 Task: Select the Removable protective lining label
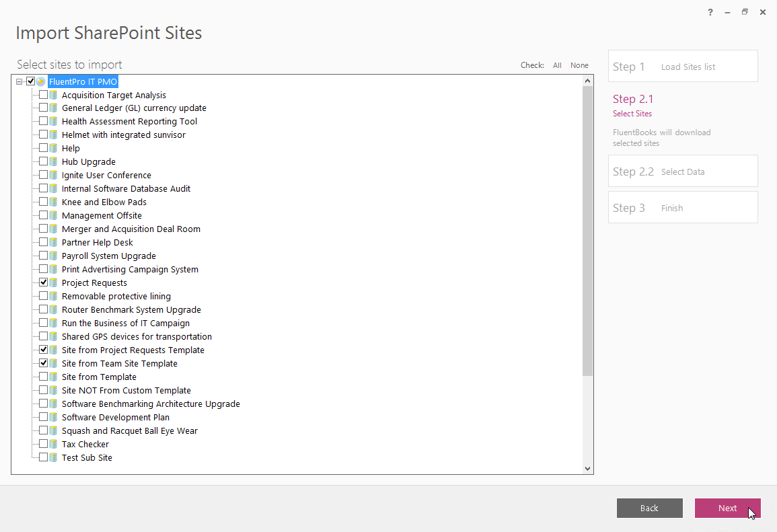pyautogui.click(x=116, y=296)
